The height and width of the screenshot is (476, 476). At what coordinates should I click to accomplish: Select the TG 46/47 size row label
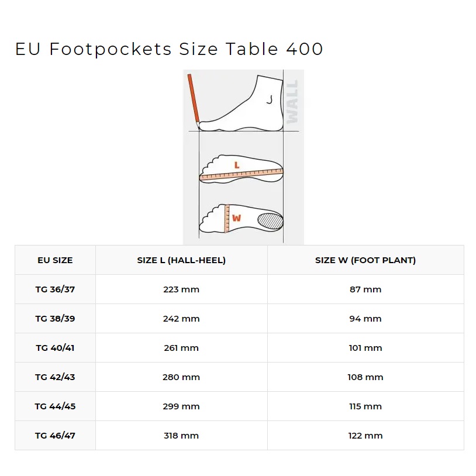click(55, 436)
